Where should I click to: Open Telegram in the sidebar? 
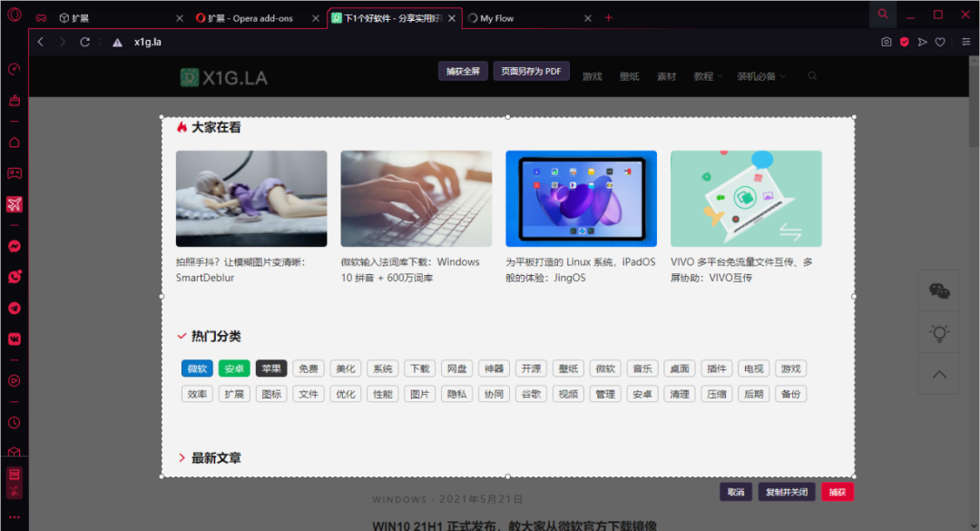(x=15, y=308)
